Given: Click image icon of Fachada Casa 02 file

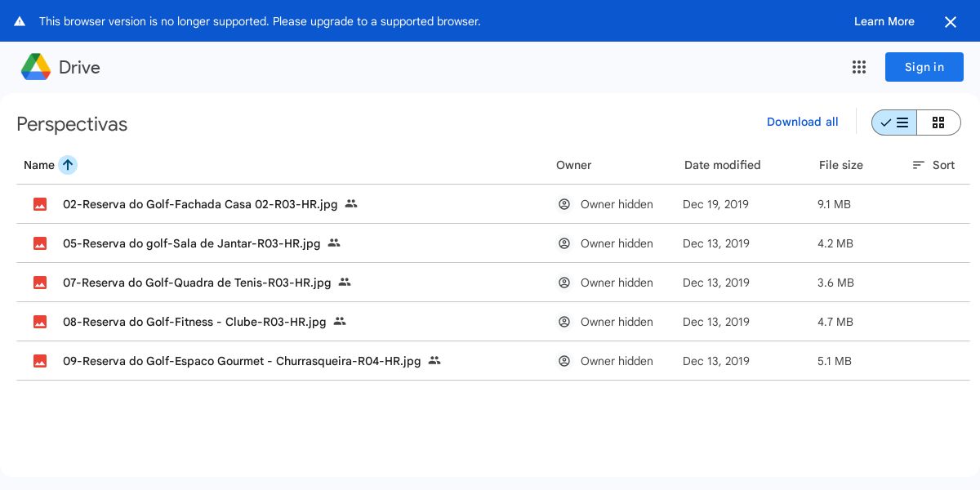Looking at the screenshot, I should point(40,204).
